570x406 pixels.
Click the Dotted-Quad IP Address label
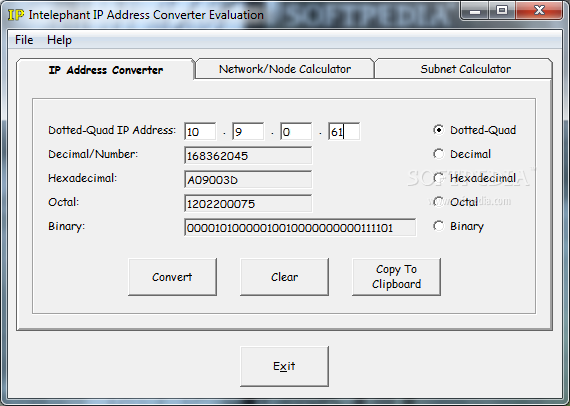coord(112,130)
